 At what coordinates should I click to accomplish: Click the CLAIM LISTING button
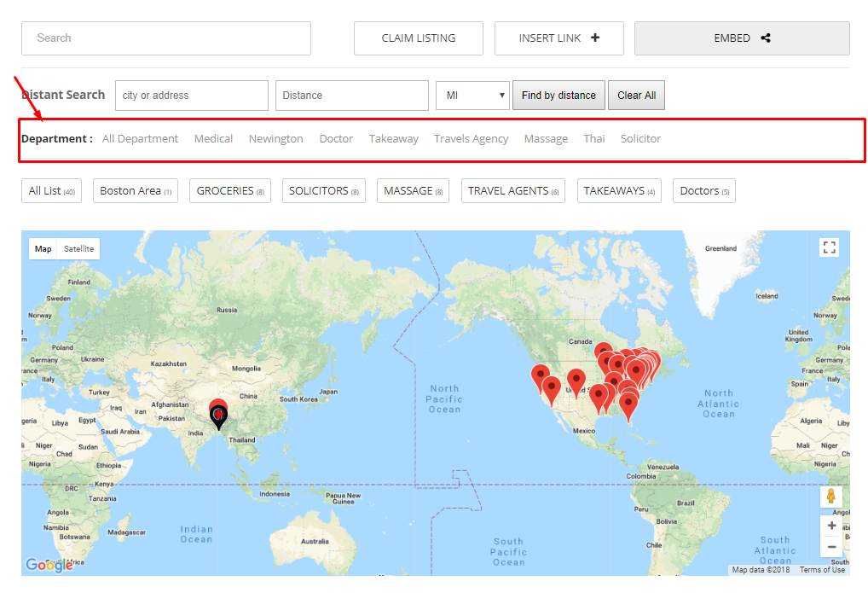click(x=419, y=38)
